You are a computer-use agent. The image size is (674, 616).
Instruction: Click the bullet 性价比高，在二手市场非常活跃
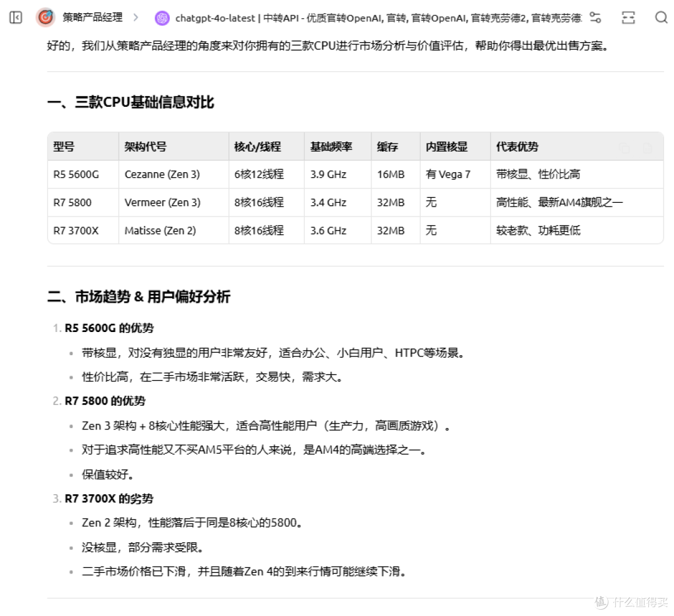coord(212,377)
